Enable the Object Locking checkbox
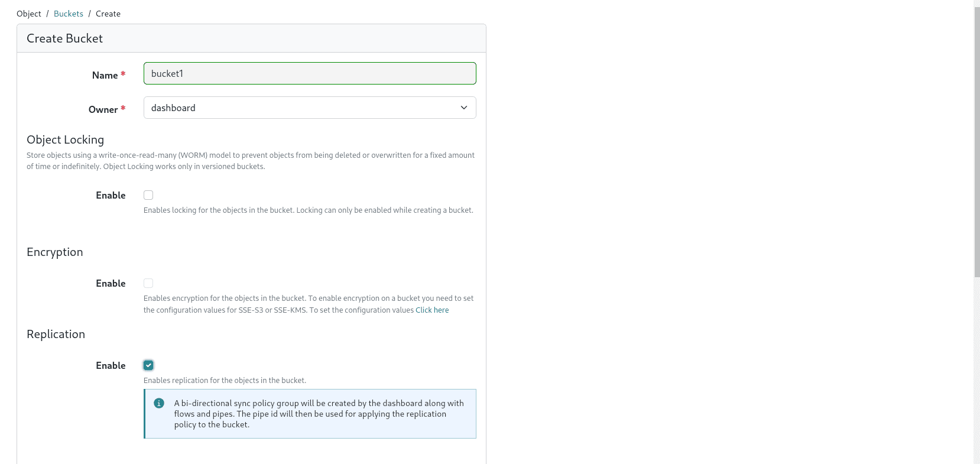This screenshot has width=980, height=464. (148, 195)
